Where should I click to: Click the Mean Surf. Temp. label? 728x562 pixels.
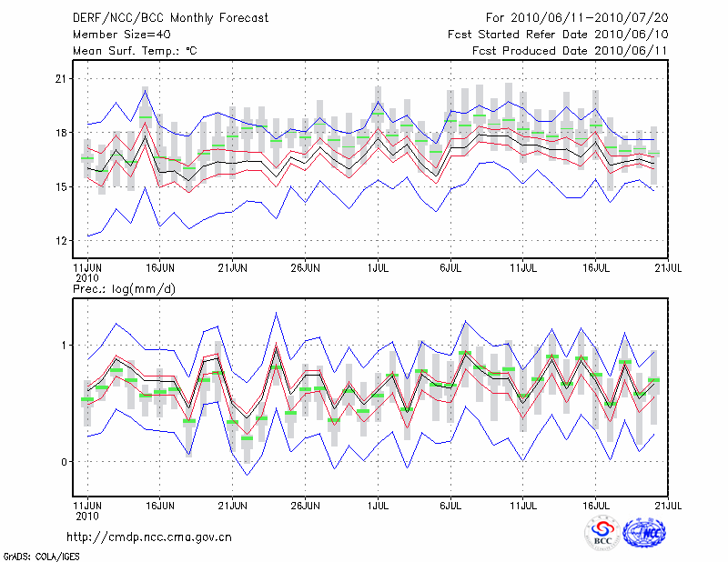tap(134, 51)
